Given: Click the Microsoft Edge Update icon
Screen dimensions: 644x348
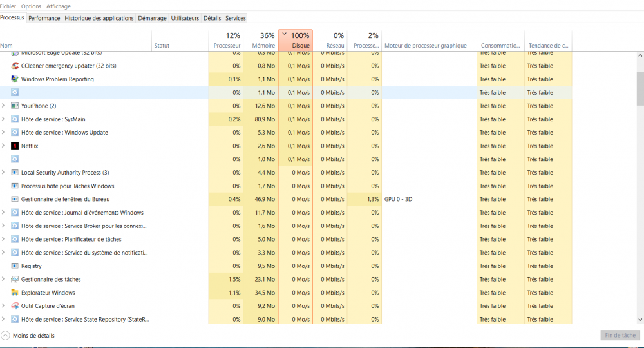Looking at the screenshot, I should tap(15, 53).
